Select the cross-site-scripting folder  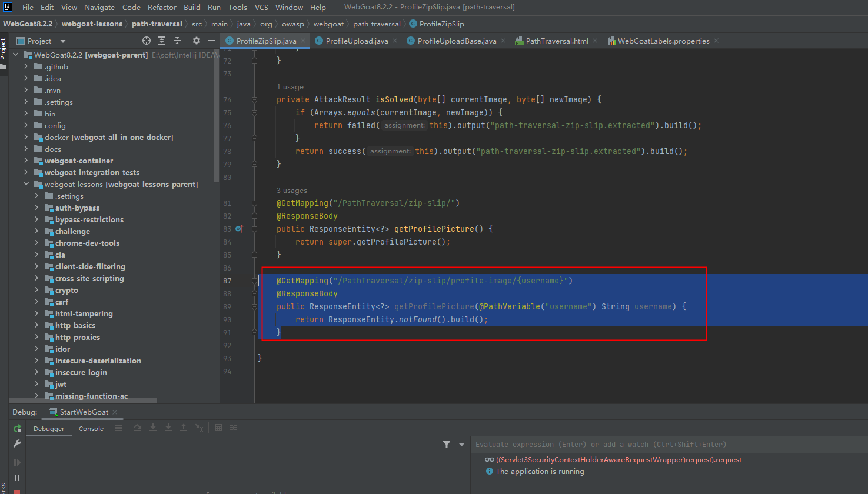click(x=89, y=278)
